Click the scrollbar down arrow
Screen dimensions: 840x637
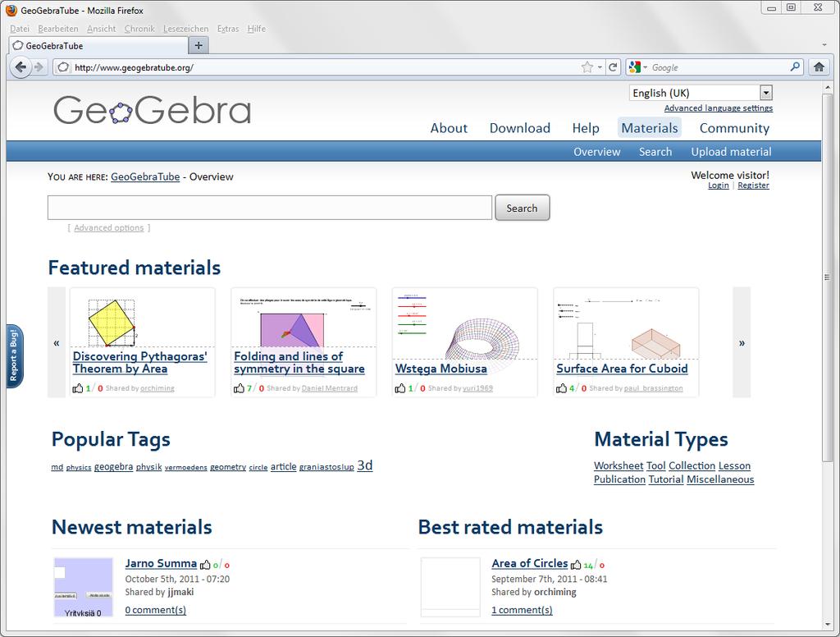827,626
